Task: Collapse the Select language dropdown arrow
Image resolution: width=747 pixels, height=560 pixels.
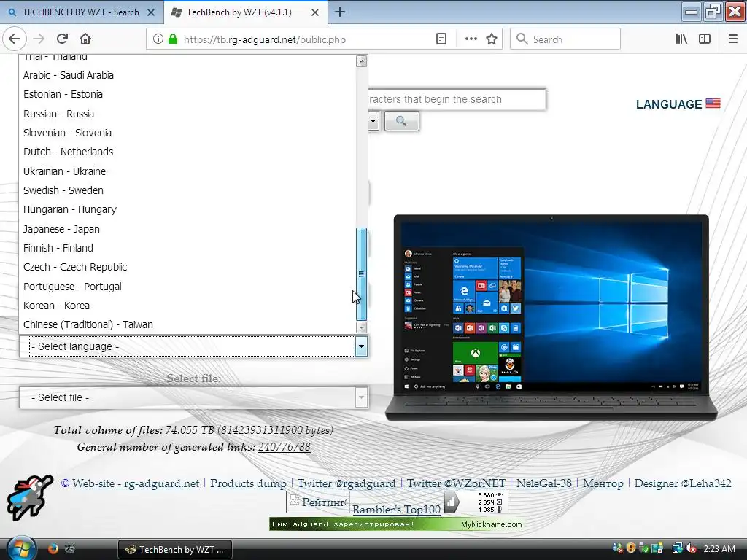Action: (361, 346)
